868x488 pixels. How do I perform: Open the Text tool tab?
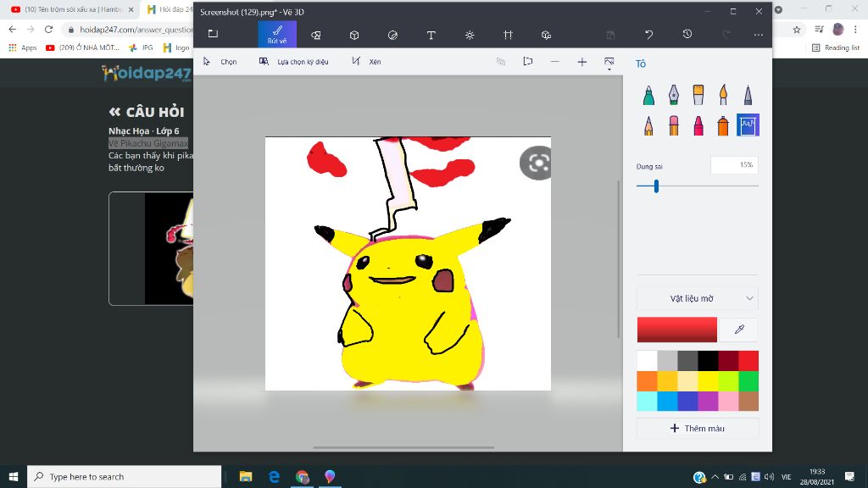(x=431, y=35)
